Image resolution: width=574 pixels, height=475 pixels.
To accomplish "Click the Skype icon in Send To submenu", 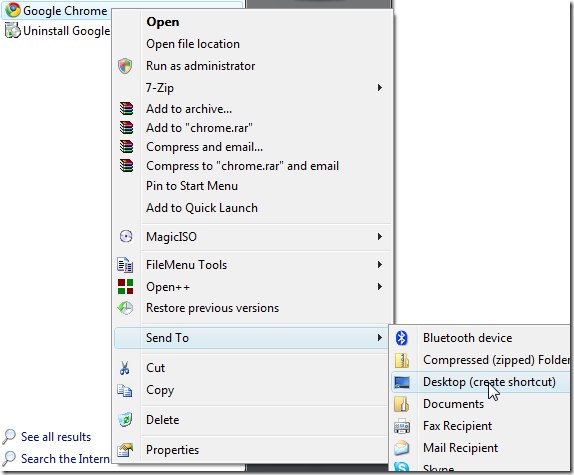I will coord(402,467).
